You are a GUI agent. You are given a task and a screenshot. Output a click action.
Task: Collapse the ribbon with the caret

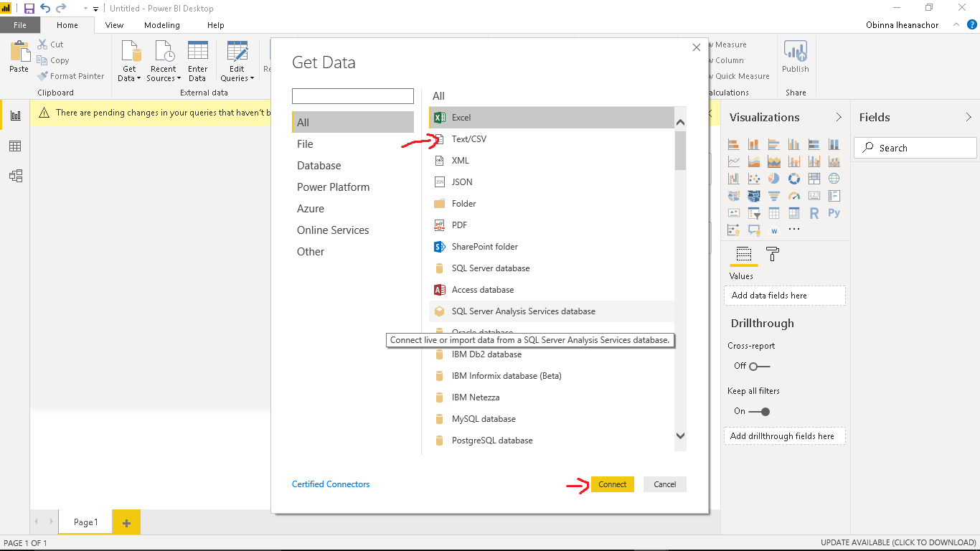click(956, 24)
